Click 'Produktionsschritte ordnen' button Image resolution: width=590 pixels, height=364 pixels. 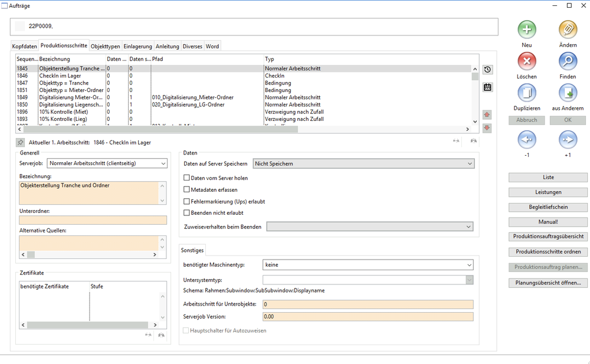(548, 252)
